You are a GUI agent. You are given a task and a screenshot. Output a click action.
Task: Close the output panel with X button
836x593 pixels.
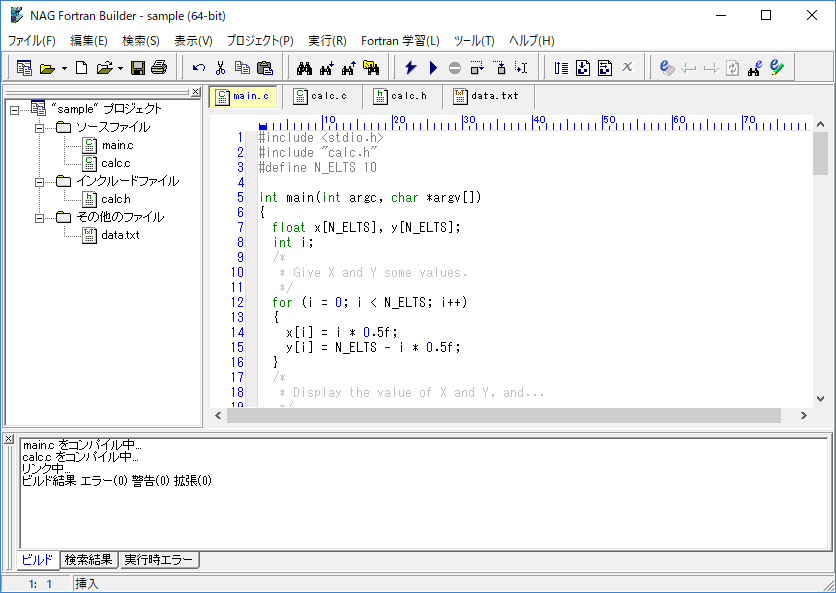(x=9, y=439)
